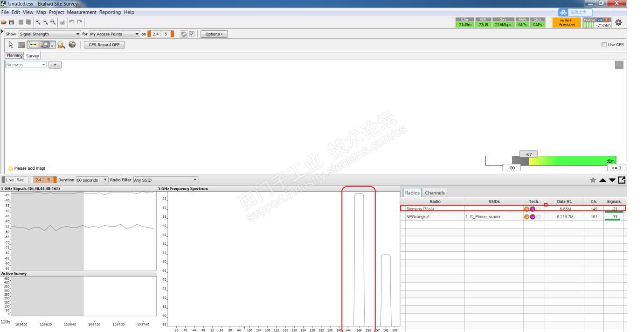
Task: Click the access point inspector magnifier icon
Action: [61, 45]
